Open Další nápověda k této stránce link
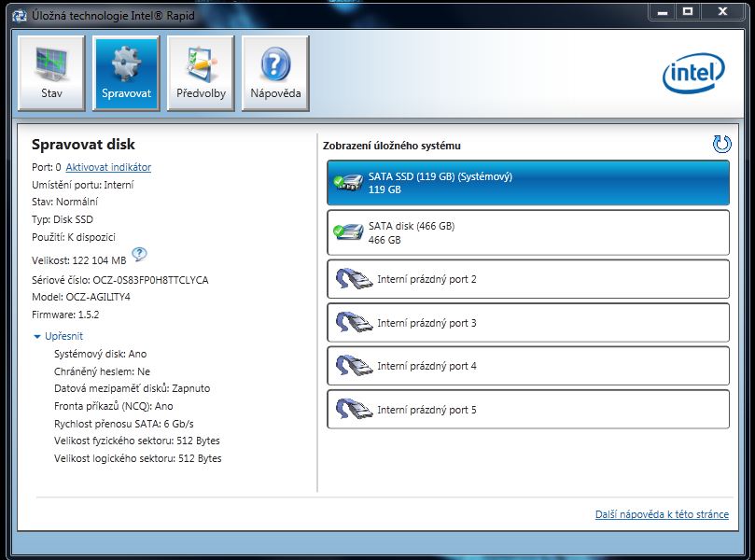The height and width of the screenshot is (560, 755). 662,515
